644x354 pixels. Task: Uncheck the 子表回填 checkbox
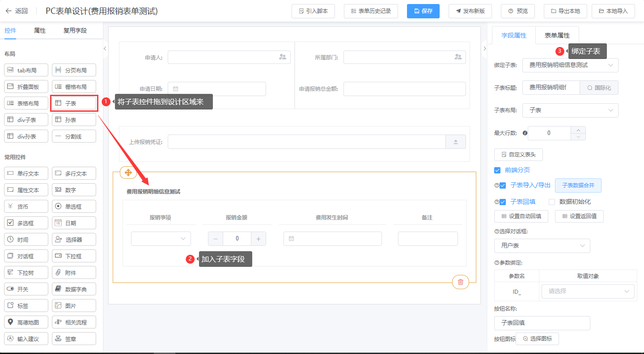503,202
